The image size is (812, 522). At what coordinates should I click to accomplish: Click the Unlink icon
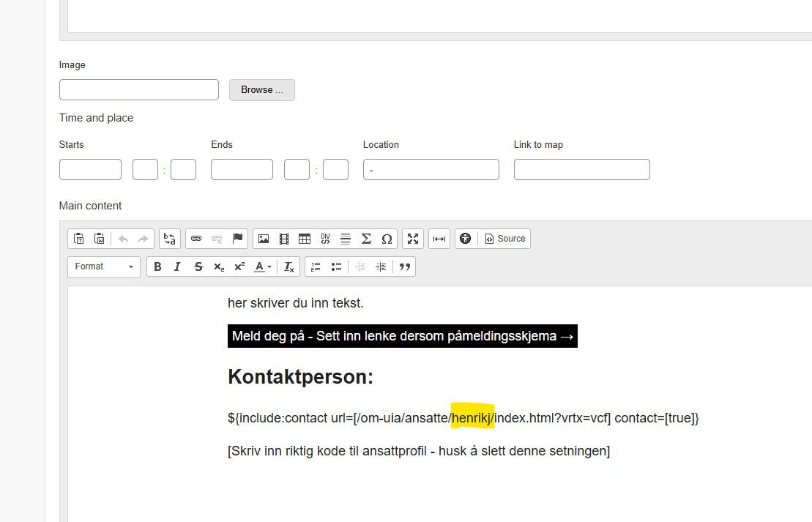tap(217, 239)
